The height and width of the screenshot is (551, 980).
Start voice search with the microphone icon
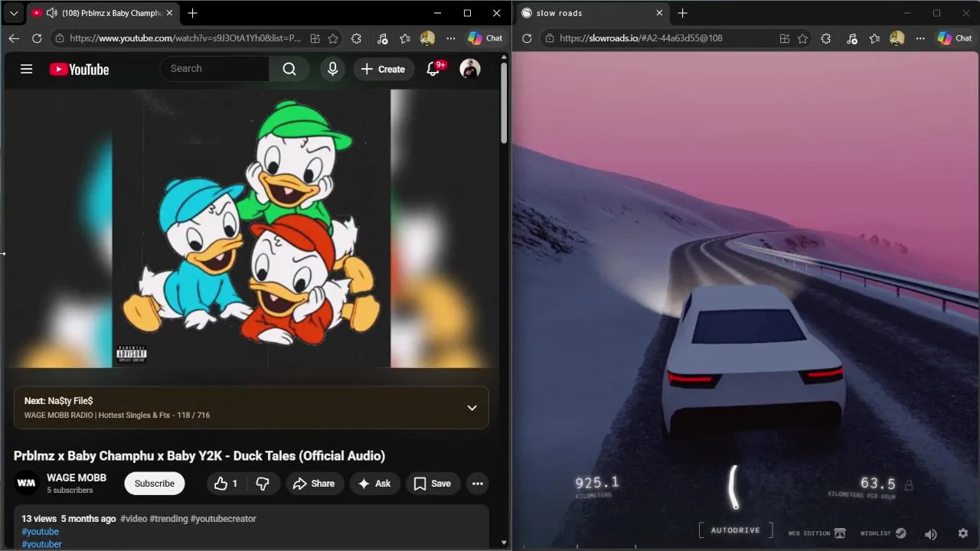[332, 69]
